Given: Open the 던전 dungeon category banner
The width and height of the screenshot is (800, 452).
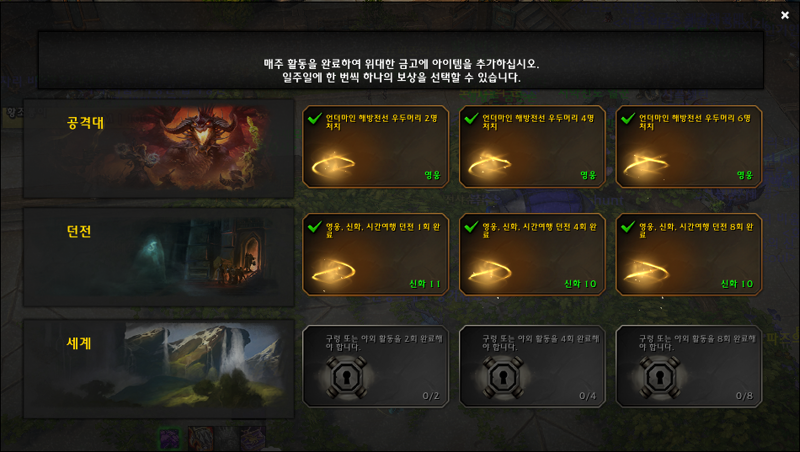Looking at the screenshot, I should [x=159, y=257].
